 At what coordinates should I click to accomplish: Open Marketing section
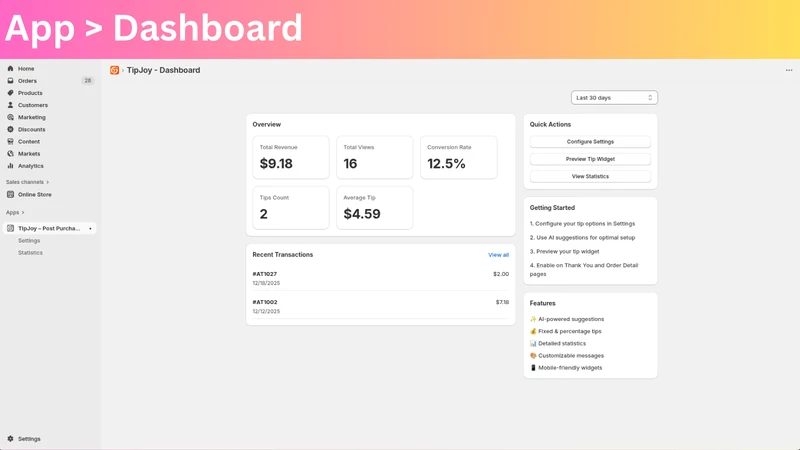pos(32,117)
